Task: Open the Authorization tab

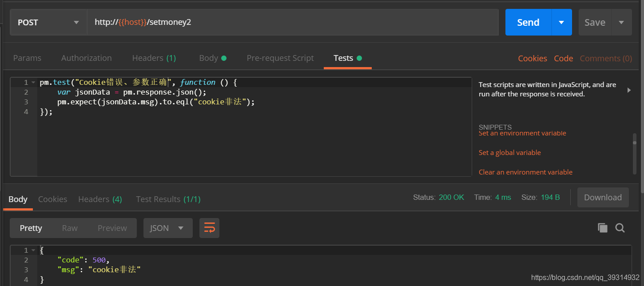Action: (87, 58)
